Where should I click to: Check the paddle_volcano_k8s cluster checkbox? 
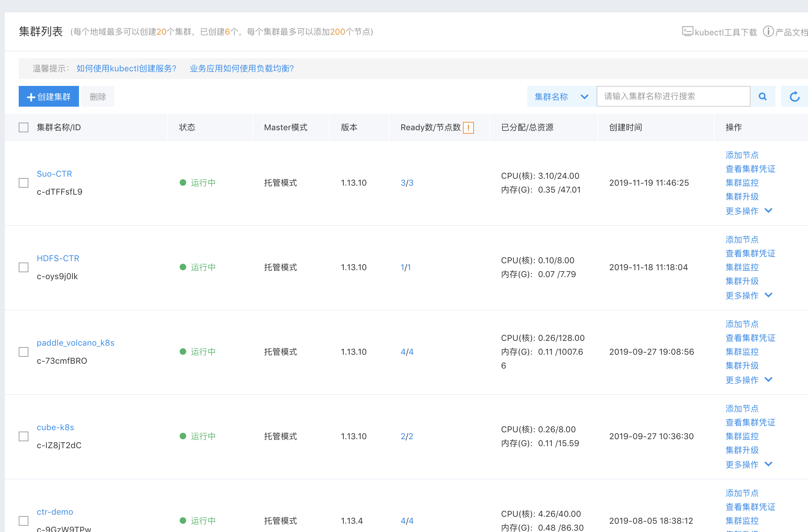[24, 352]
